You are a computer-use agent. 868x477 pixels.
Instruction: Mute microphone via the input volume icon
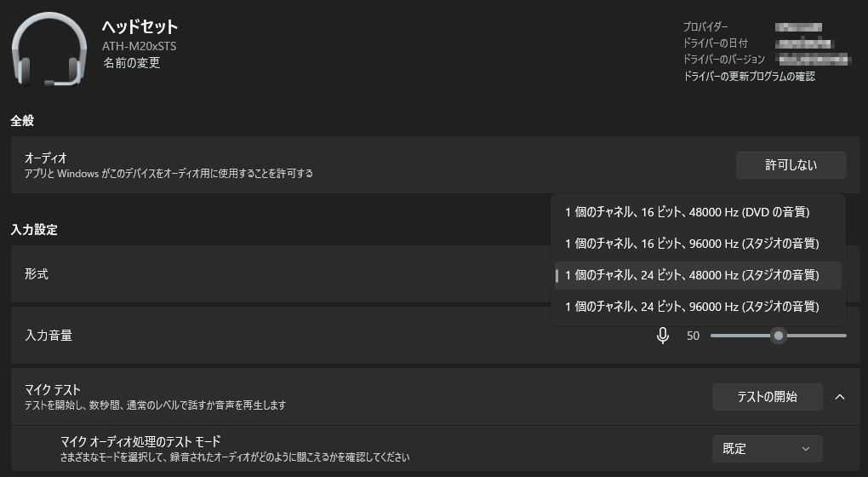pos(663,336)
